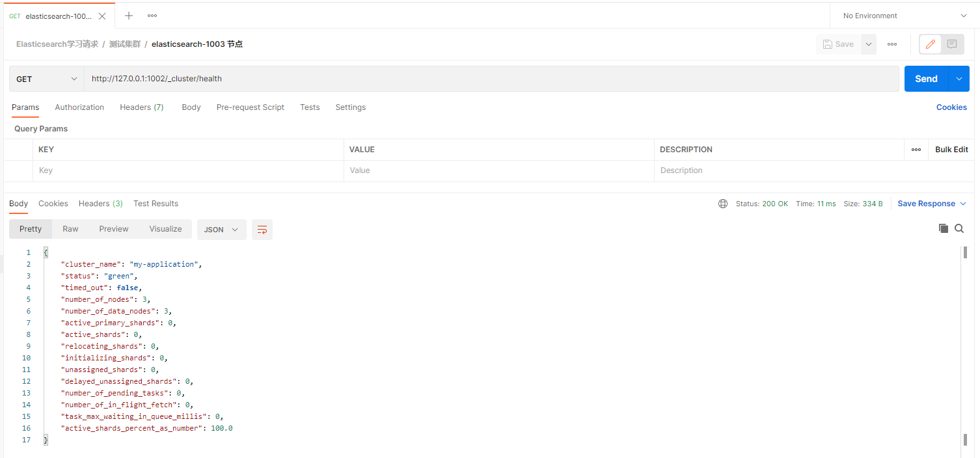Open the JSON format dropdown
This screenshot has width=980, height=458.
[x=221, y=230]
